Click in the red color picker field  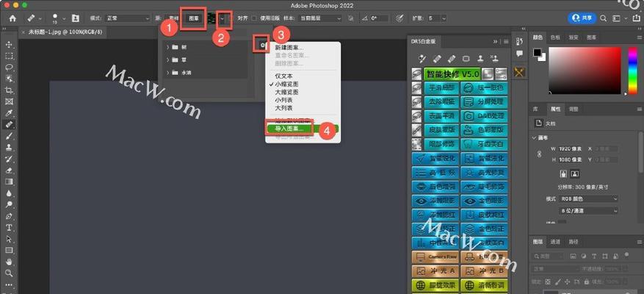(585, 71)
